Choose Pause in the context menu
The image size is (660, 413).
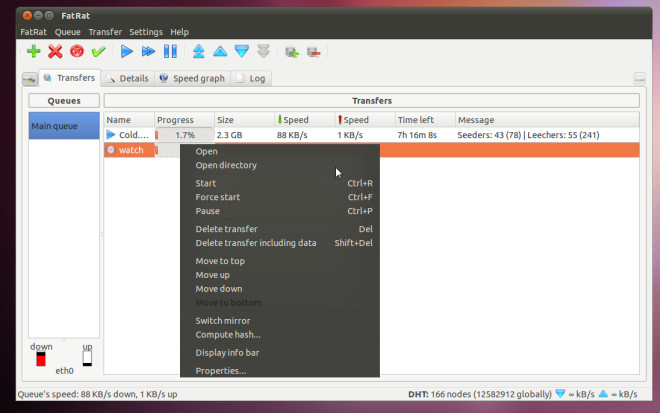(x=280, y=211)
